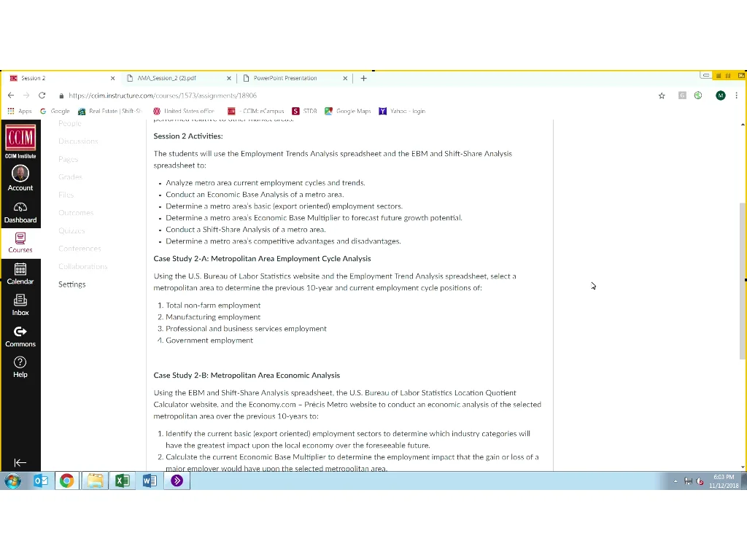Open Settings in the course menu
The image size is (747, 560).
click(72, 284)
